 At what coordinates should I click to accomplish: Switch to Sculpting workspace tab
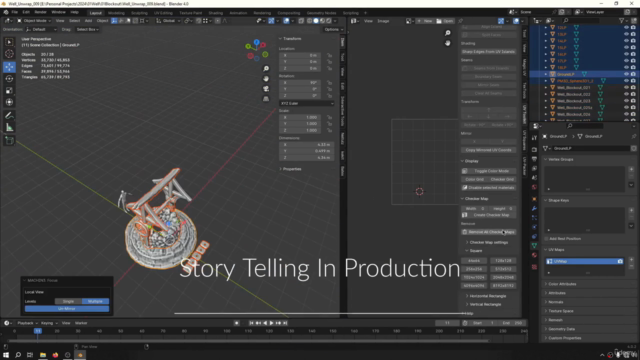click(x=139, y=13)
